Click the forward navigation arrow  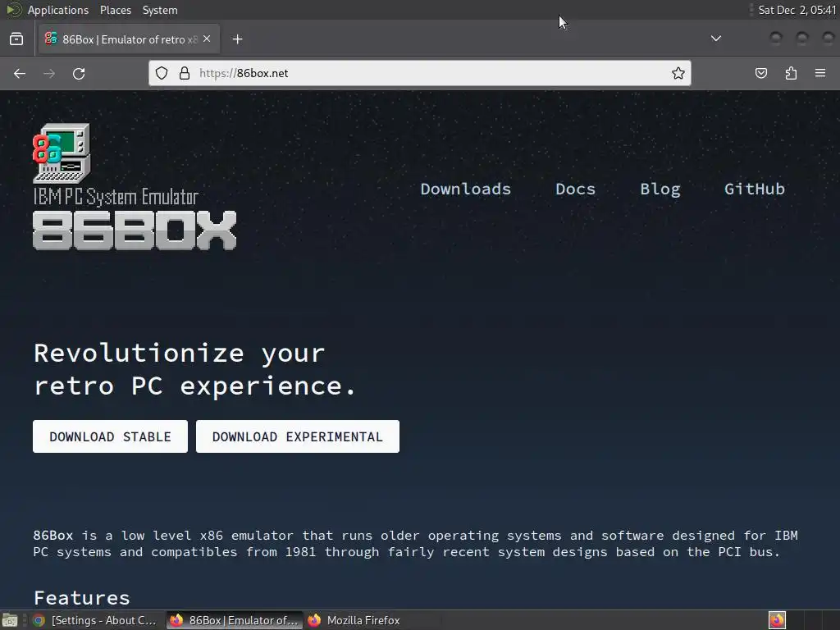coord(49,73)
